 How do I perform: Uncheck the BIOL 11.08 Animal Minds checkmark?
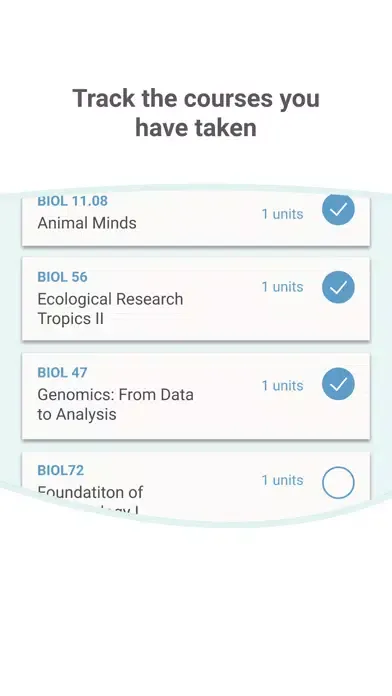click(x=338, y=210)
